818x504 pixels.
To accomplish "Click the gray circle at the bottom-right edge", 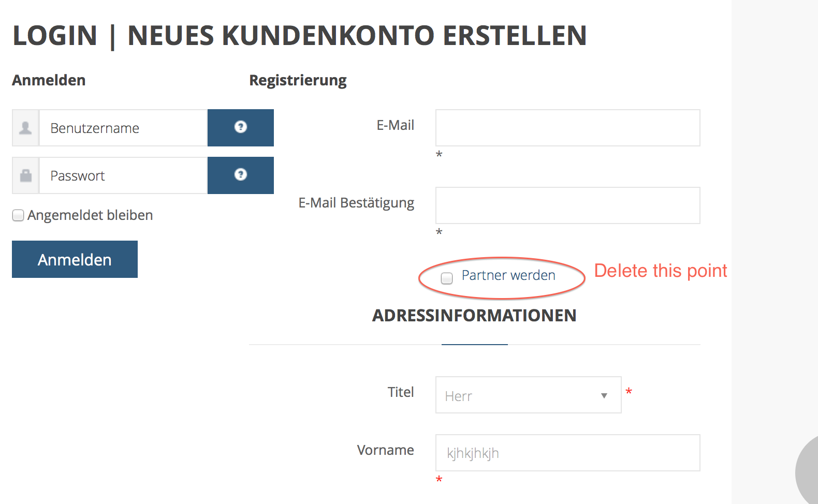I will click(808, 472).
